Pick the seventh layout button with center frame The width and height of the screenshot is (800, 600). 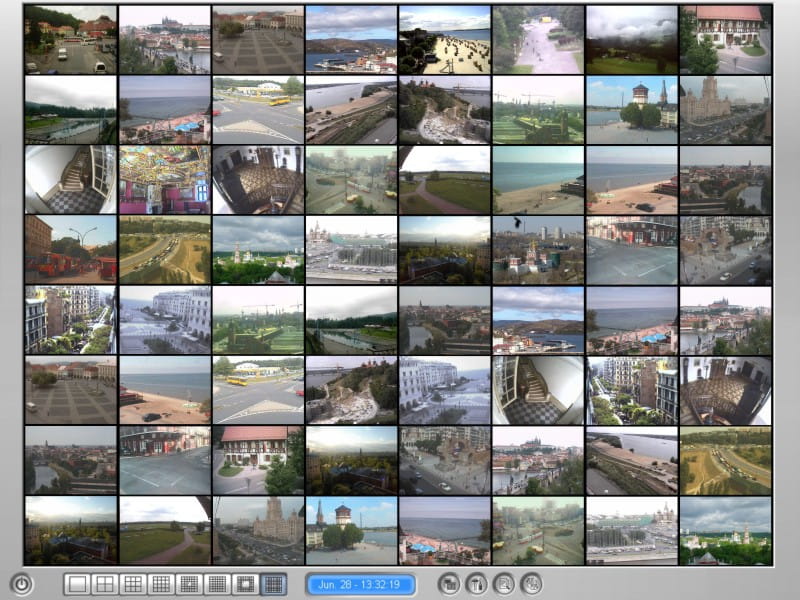coord(245,584)
